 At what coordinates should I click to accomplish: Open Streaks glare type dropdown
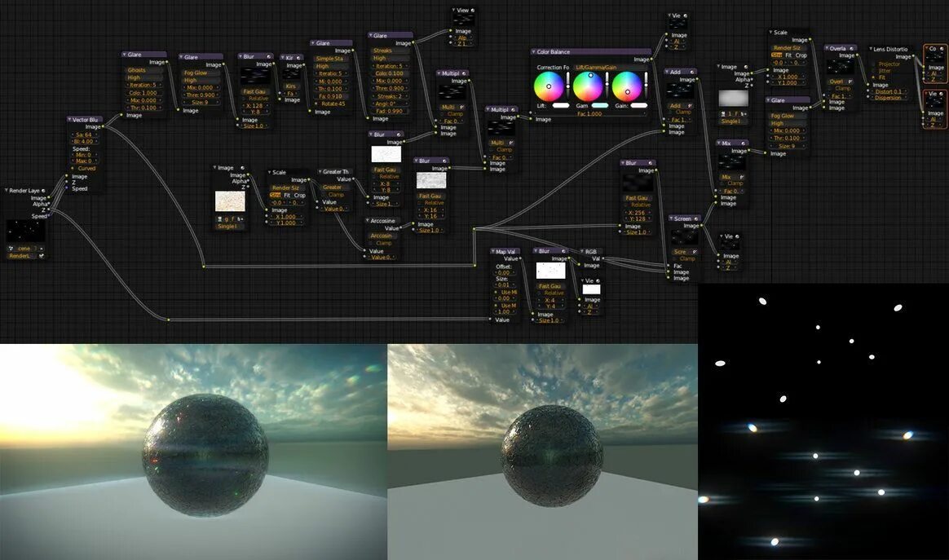pos(389,51)
